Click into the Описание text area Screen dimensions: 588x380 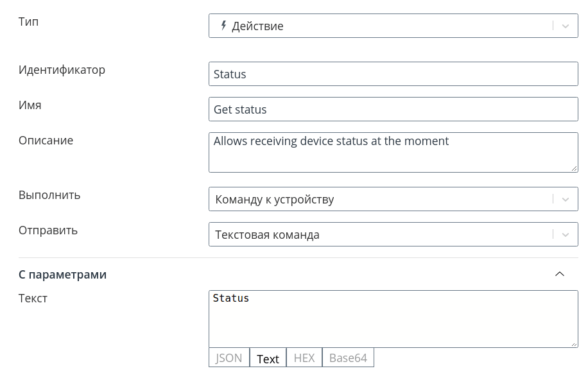[393, 152]
